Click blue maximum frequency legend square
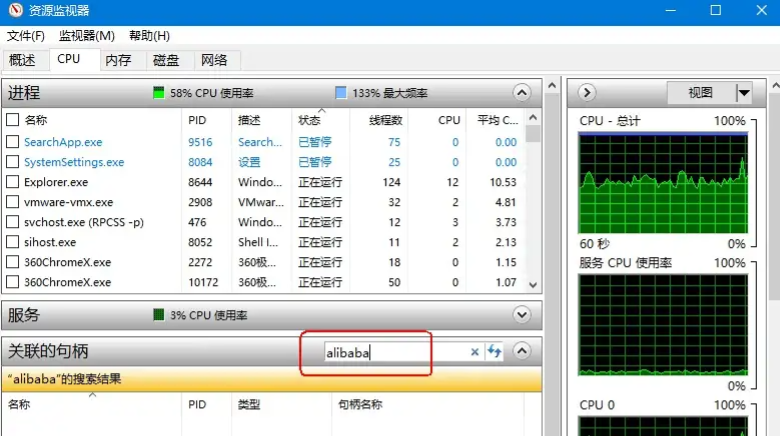Viewport: 780px width, 436px height. [341, 93]
